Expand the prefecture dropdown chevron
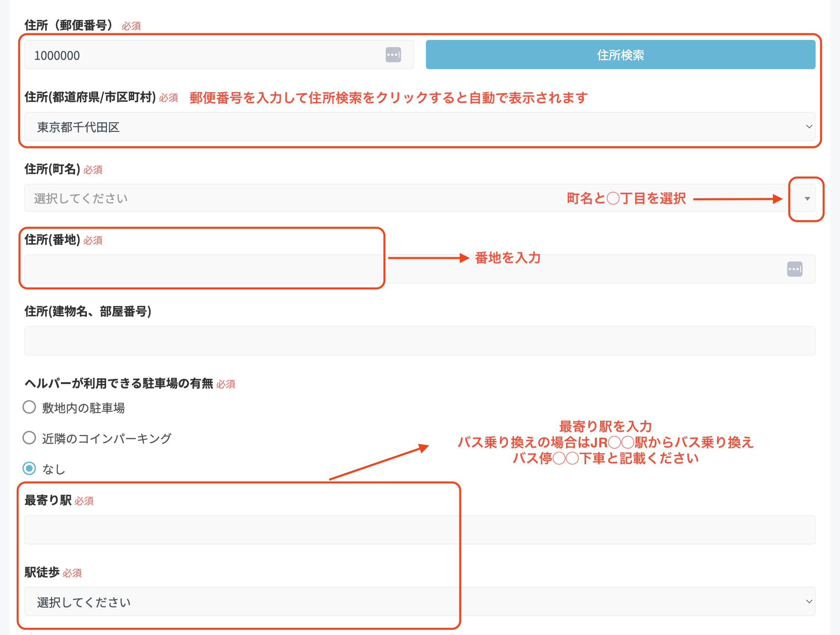 tap(810, 127)
